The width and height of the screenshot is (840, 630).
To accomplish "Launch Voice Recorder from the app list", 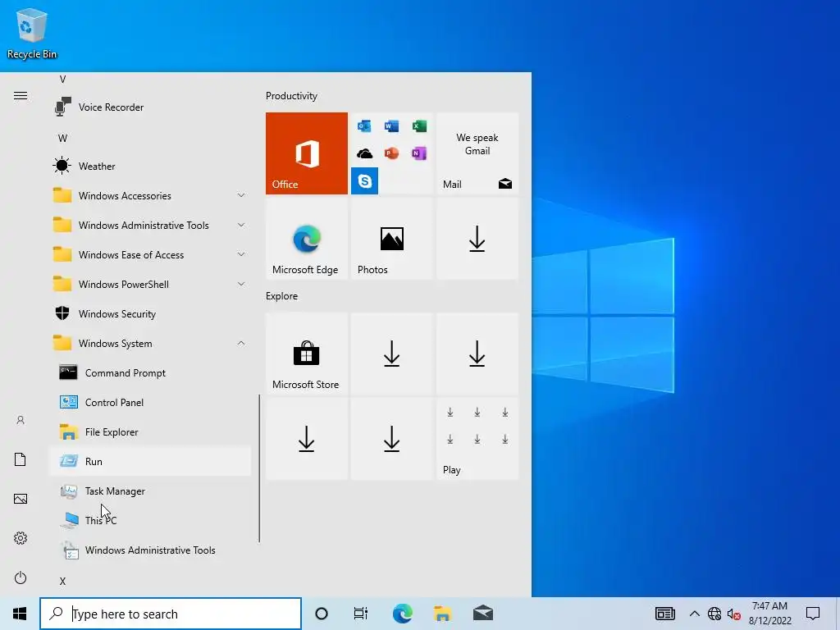I will click(150, 107).
